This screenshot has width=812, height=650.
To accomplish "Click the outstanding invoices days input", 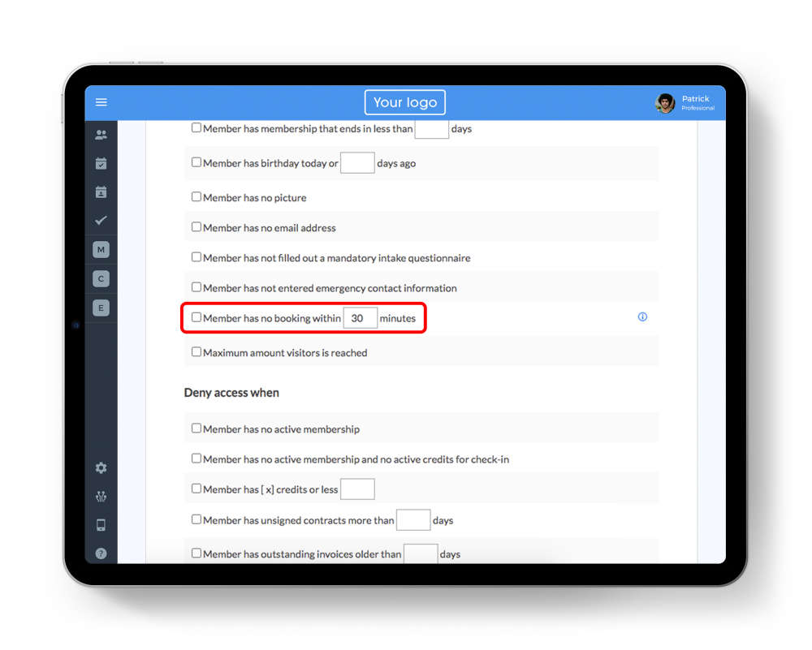I will click(x=421, y=553).
